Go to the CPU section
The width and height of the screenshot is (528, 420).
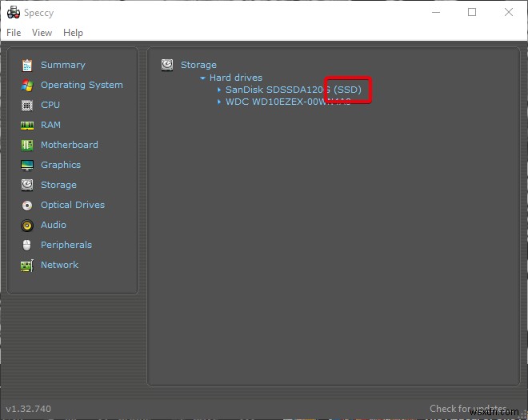pos(50,105)
